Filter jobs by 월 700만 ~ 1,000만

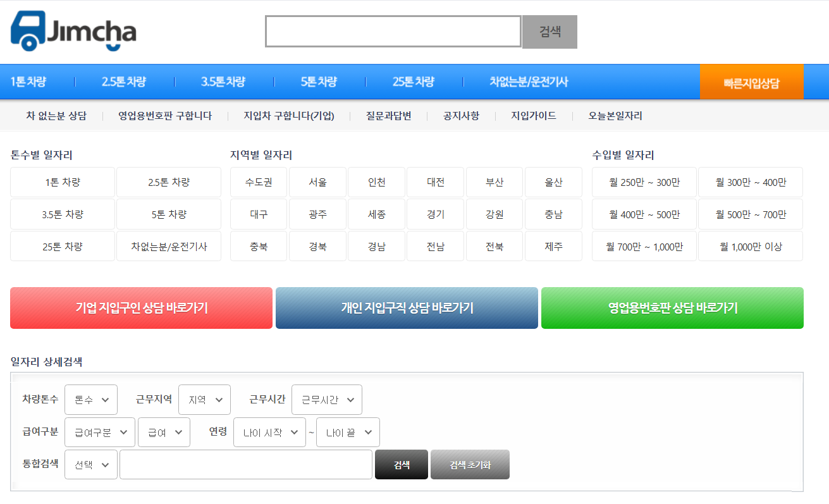[x=644, y=247]
